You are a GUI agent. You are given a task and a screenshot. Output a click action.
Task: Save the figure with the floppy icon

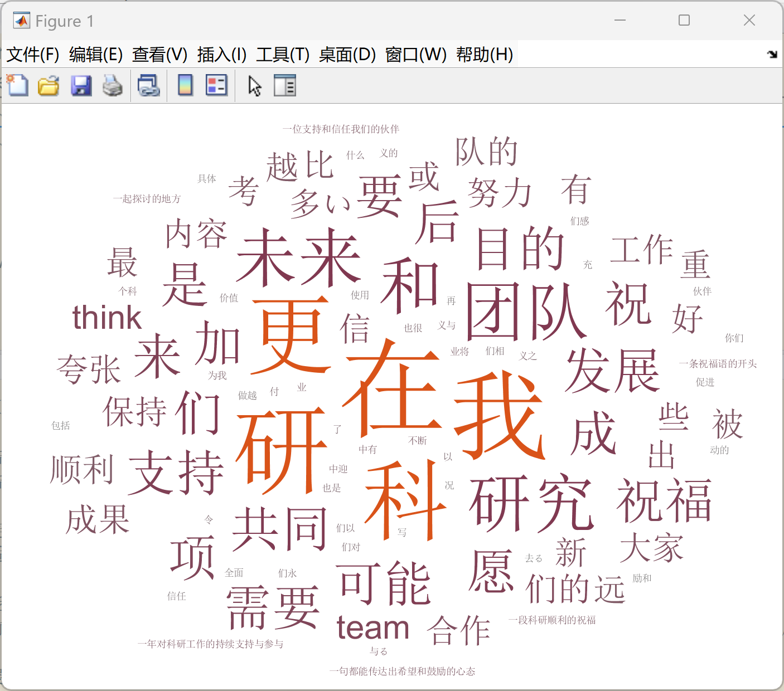click(81, 86)
